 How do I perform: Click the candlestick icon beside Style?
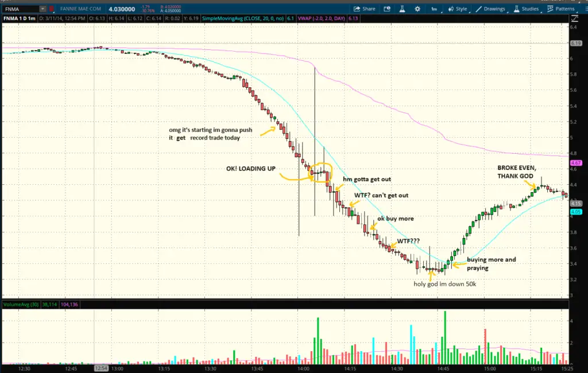pyautogui.click(x=451, y=9)
